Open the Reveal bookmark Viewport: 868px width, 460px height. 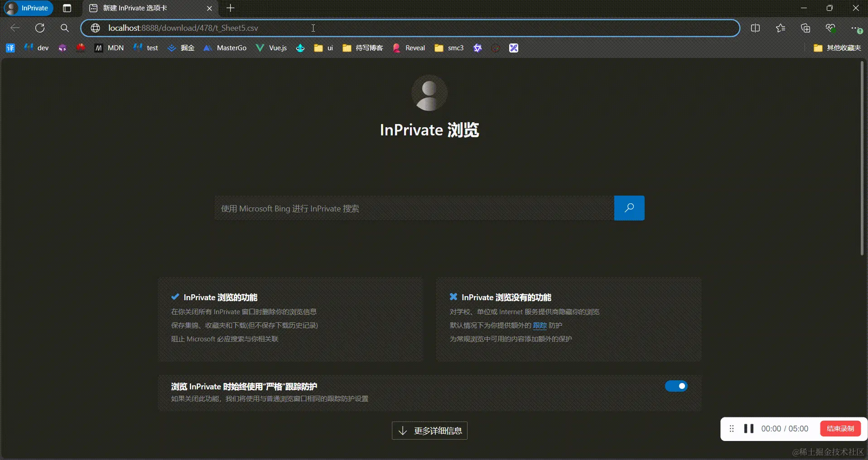[x=409, y=48]
